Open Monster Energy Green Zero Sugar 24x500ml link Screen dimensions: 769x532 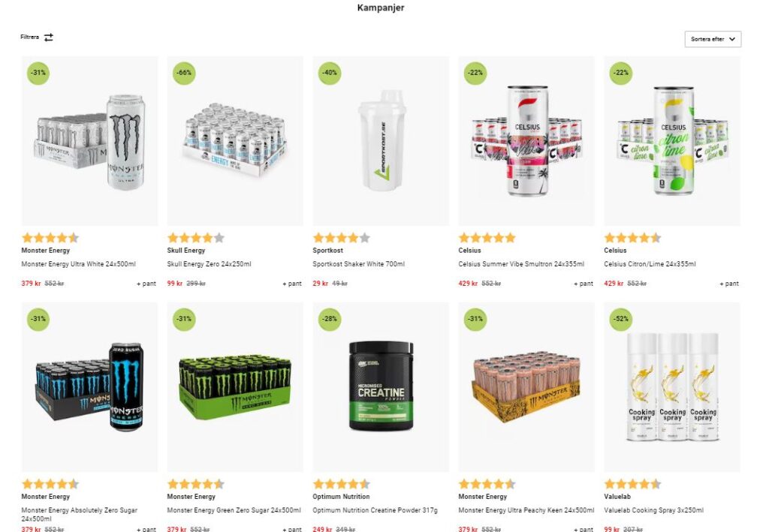[234, 510]
